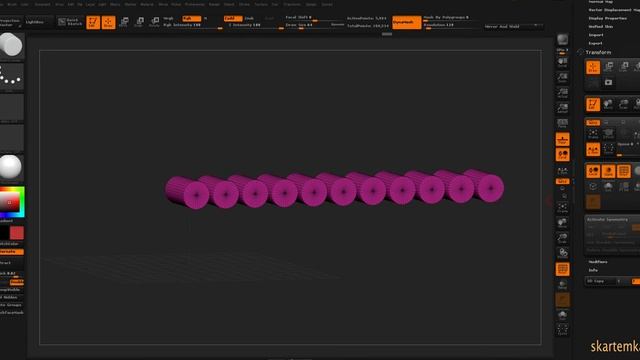Enable Zsub sculpt mode
This screenshot has width=640, height=360.
point(249,18)
